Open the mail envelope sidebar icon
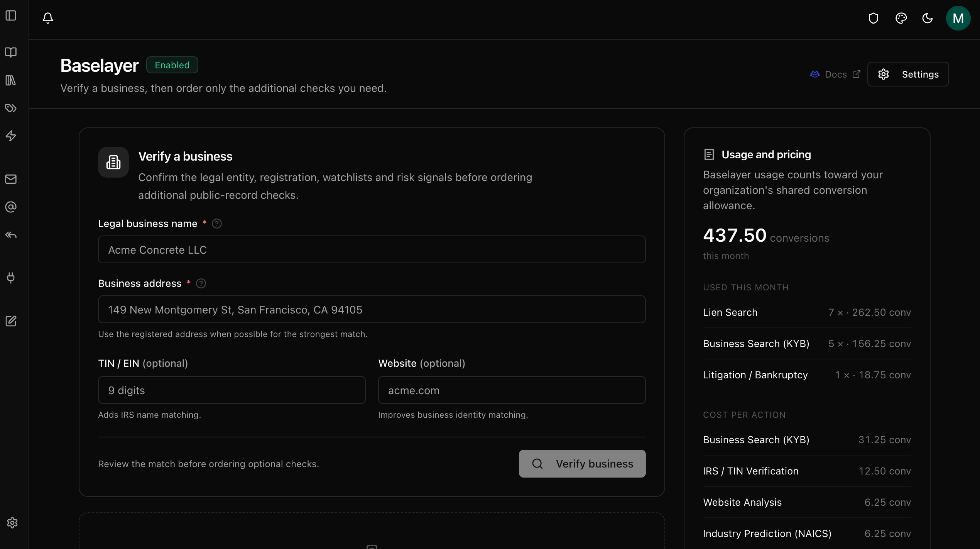Viewport: 980px width, 549px height. click(x=11, y=179)
